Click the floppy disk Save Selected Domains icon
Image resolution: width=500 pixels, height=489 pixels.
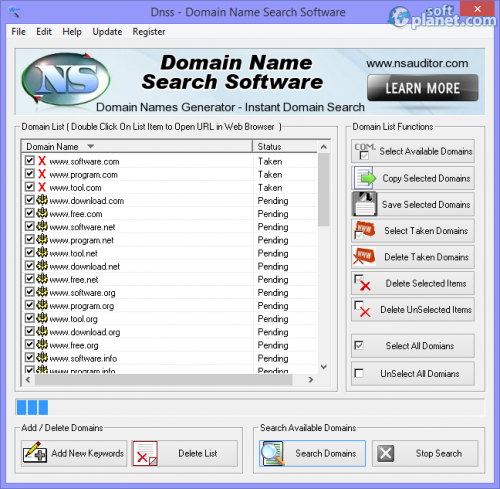click(x=365, y=204)
